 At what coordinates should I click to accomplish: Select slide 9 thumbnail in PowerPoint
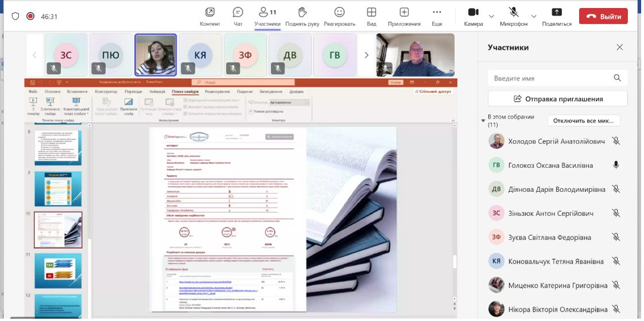[x=58, y=188]
